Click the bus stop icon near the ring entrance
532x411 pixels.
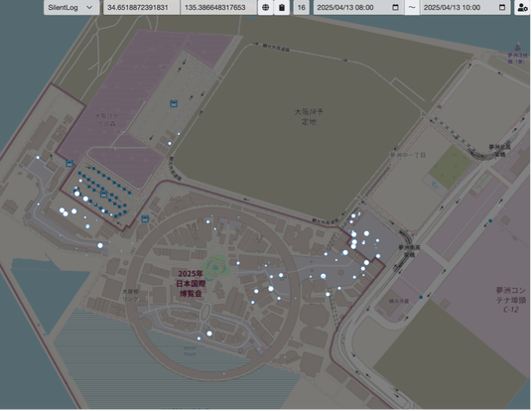145,219
